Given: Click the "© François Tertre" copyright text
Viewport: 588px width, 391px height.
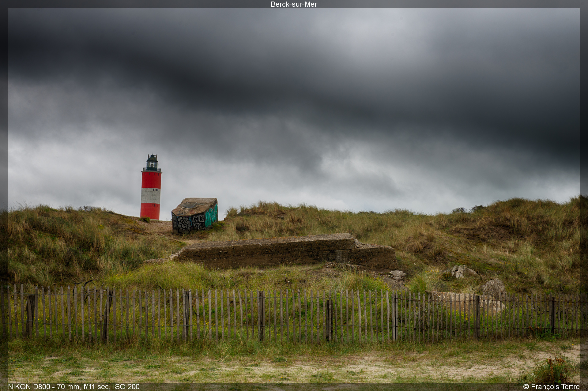Looking at the screenshot, I should point(551,387).
